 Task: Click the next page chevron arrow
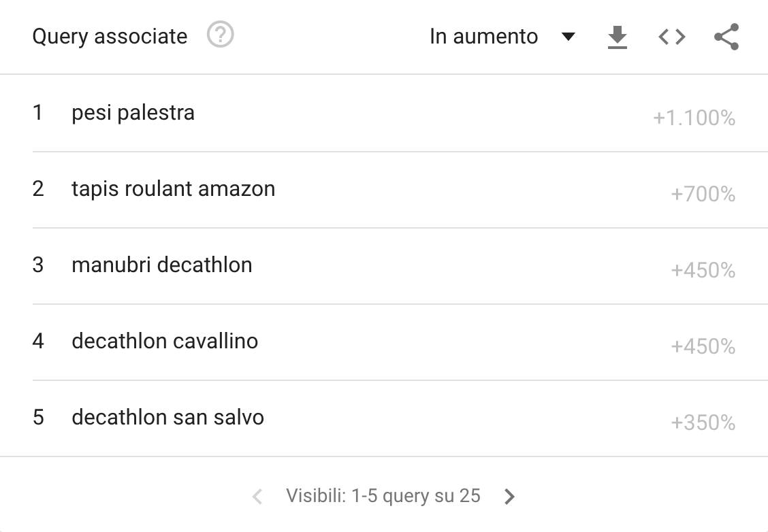tap(509, 497)
